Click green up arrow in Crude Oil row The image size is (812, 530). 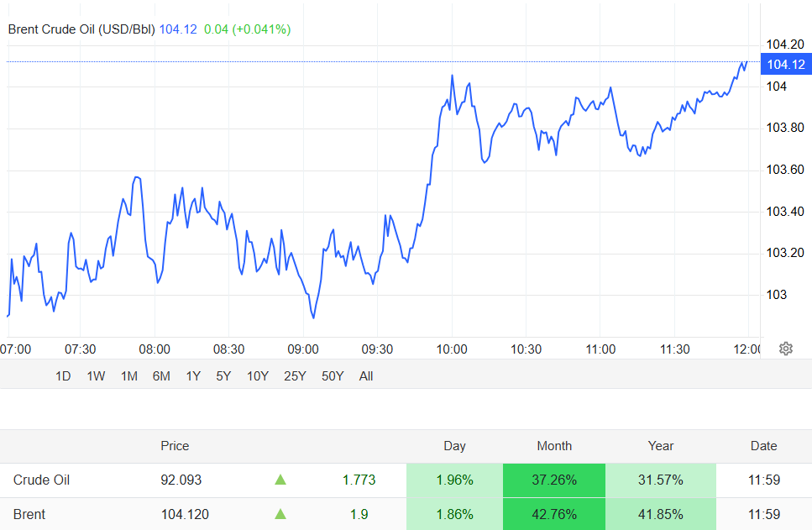(x=280, y=480)
